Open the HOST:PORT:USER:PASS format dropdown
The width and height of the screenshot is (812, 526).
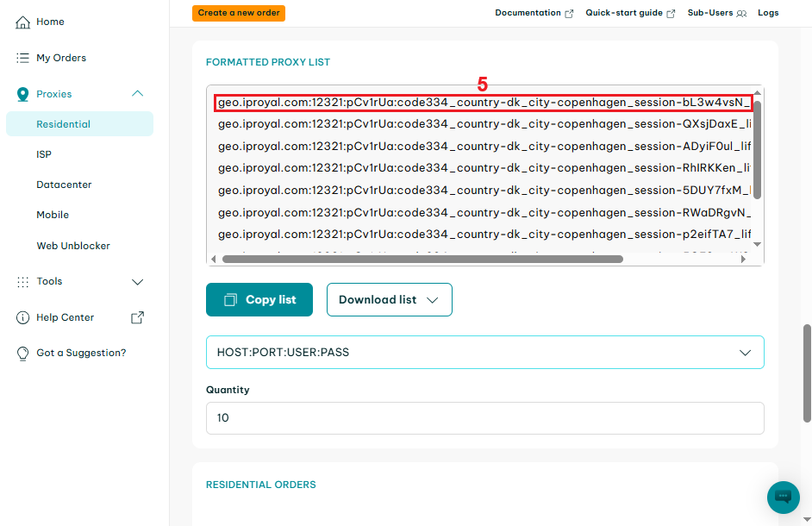coord(484,353)
